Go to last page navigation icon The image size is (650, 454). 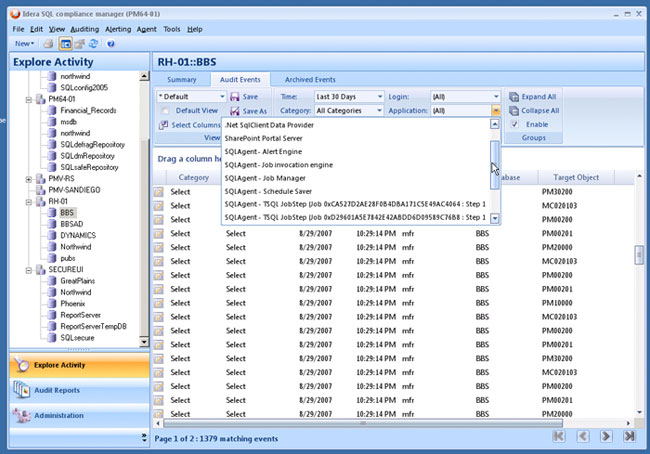(x=629, y=436)
